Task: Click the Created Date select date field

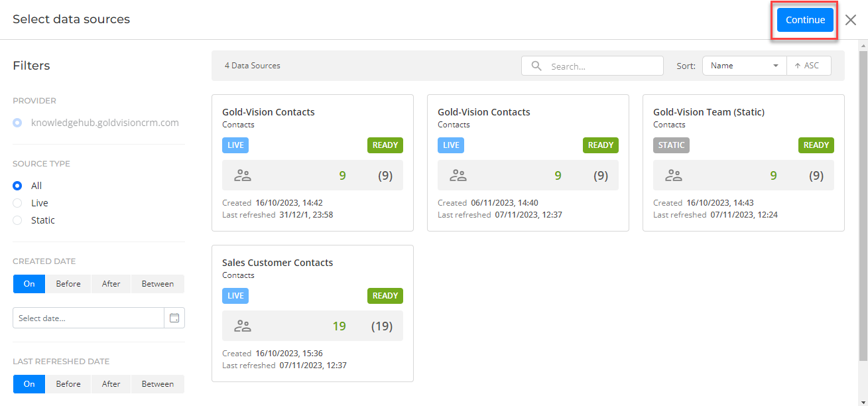Action: tap(88, 318)
